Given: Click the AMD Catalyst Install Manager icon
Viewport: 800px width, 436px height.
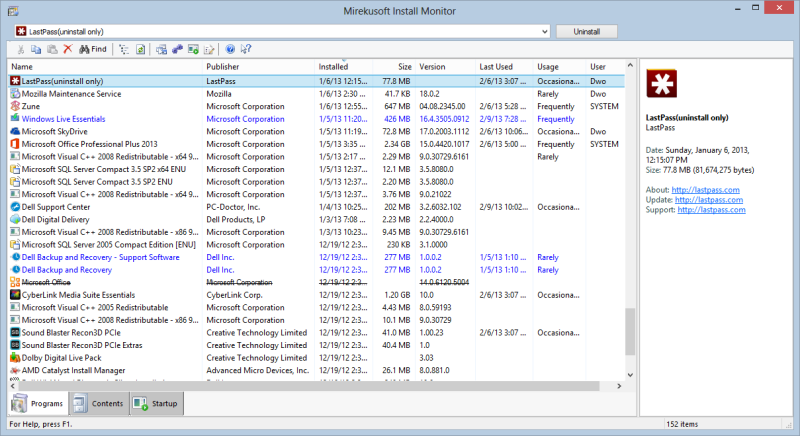Looking at the screenshot, I should tap(15, 370).
